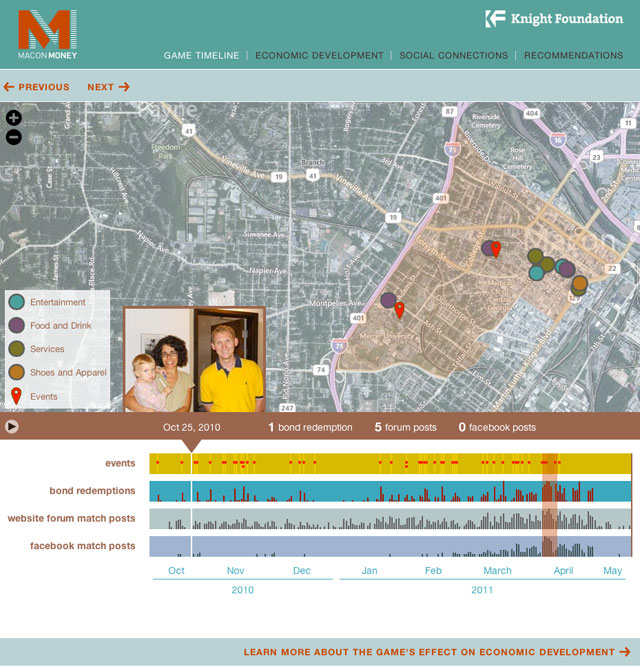640x667 pixels.
Task: Open the Economic Development section
Action: (x=319, y=55)
